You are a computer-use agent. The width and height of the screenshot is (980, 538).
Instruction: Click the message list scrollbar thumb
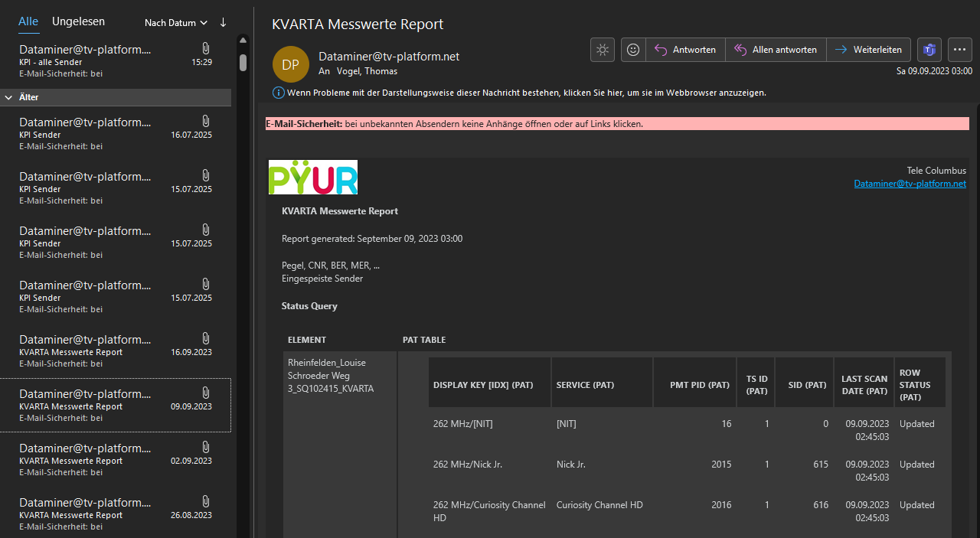click(243, 62)
